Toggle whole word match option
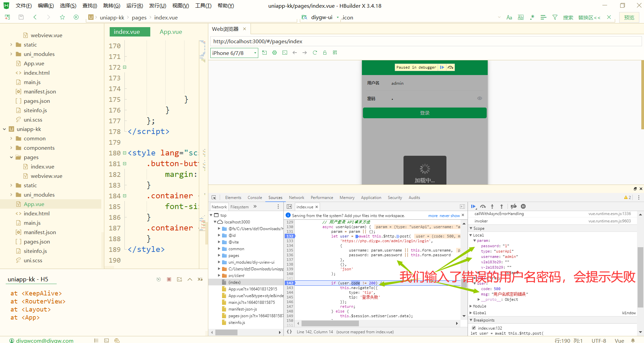This screenshot has width=644, height=343. coord(521,17)
